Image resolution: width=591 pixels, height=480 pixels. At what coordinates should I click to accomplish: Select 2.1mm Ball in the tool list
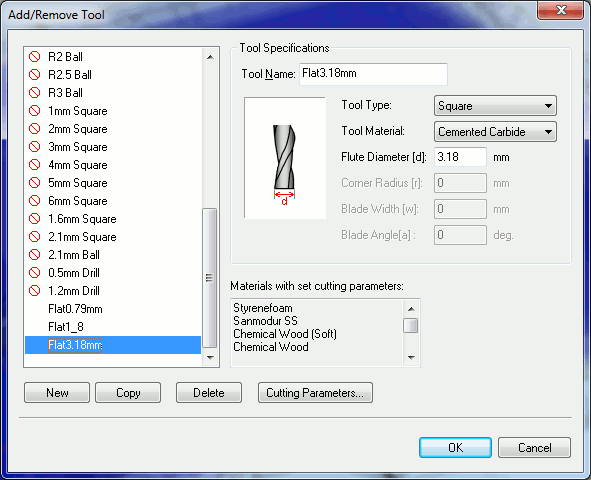click(x=74, y=255)
